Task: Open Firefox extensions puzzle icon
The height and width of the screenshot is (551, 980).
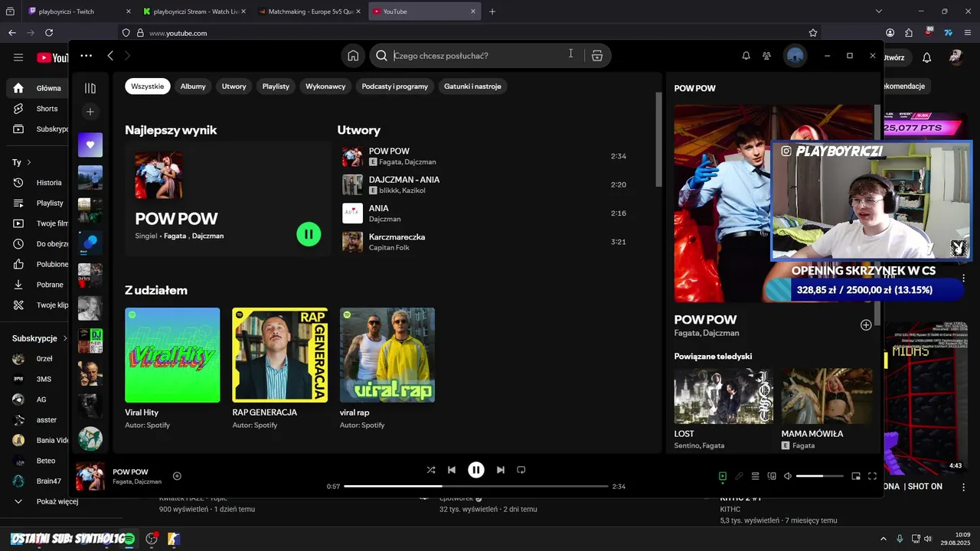Action: (909, 33)
